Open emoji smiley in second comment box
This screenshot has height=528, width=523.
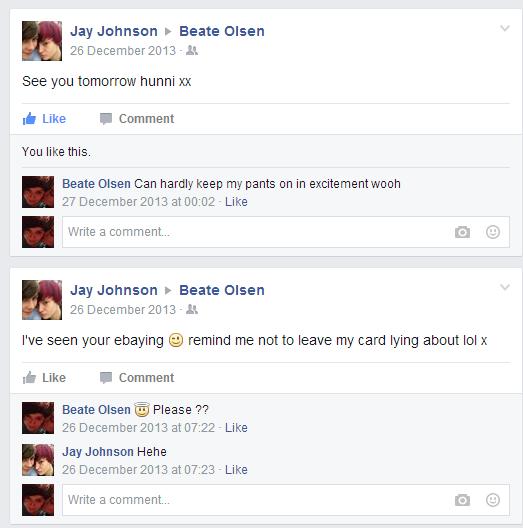pos(493,500)
